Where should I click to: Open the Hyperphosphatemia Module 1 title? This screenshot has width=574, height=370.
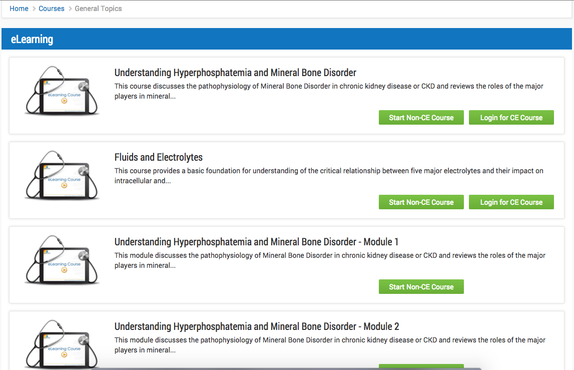(256, 242)
